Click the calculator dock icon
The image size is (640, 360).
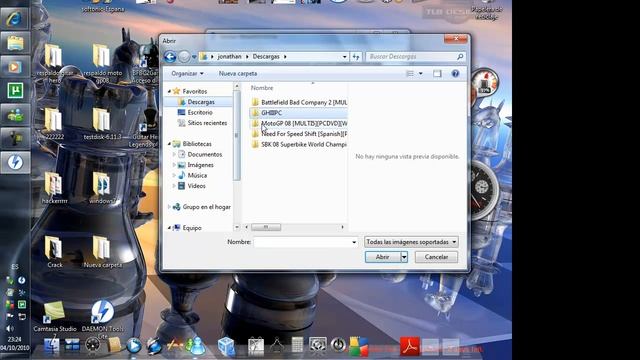click(x=297, y=345)
